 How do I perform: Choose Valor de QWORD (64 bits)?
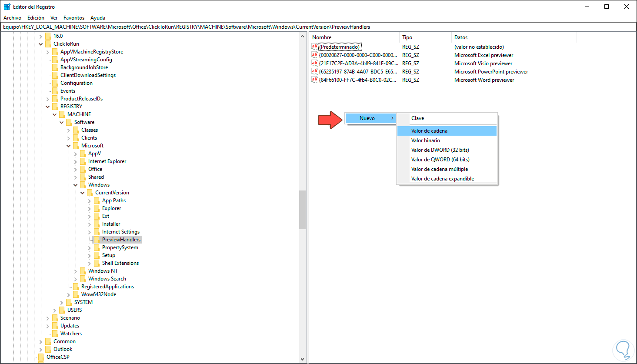(447, 160)
